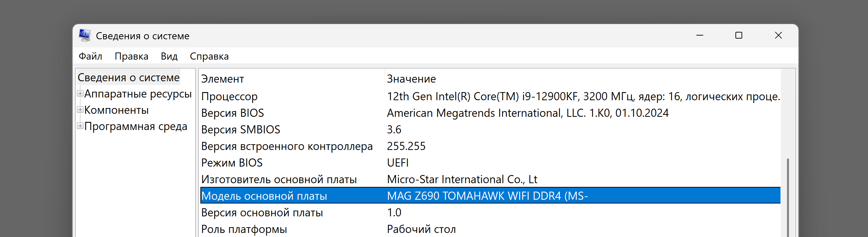The image size is (868, 237).
Task: Select the Версия BIOS row
Action: pos(490,113)
